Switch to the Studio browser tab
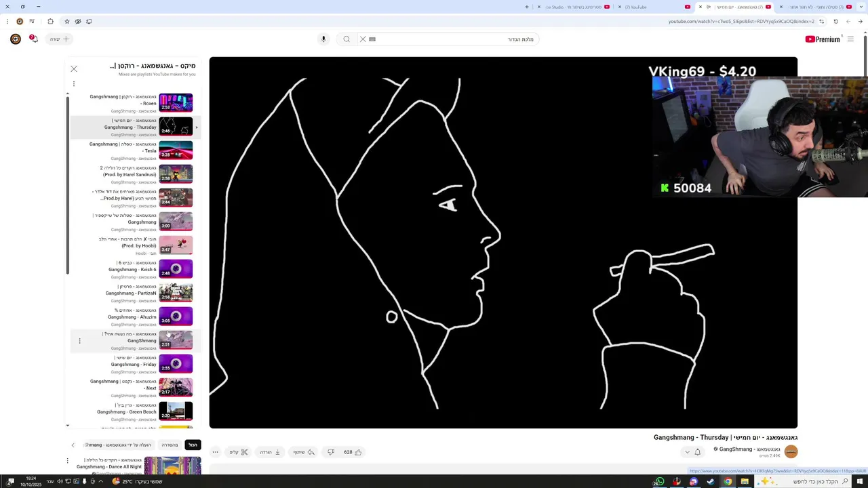Viewport: 868px width, 488px height. click(x=574, y=7)
